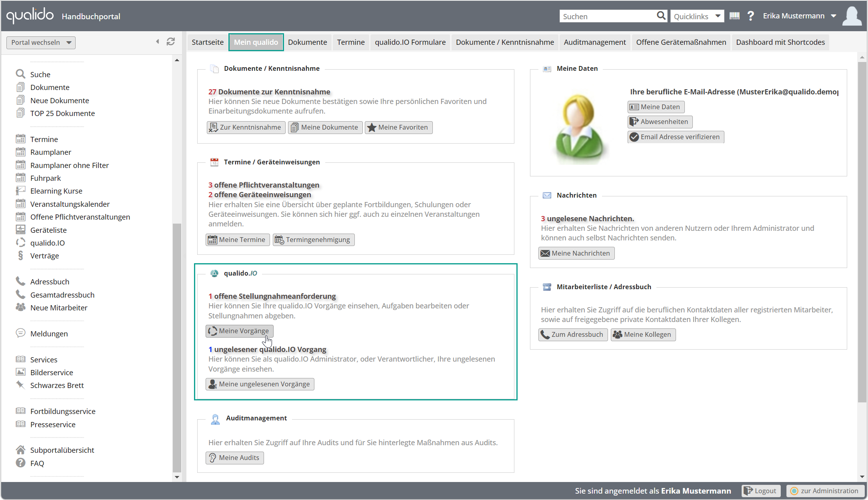Open the Portal wechseln dropdown
This screenshot has width=868, height=500.
[x=41, y=42]
